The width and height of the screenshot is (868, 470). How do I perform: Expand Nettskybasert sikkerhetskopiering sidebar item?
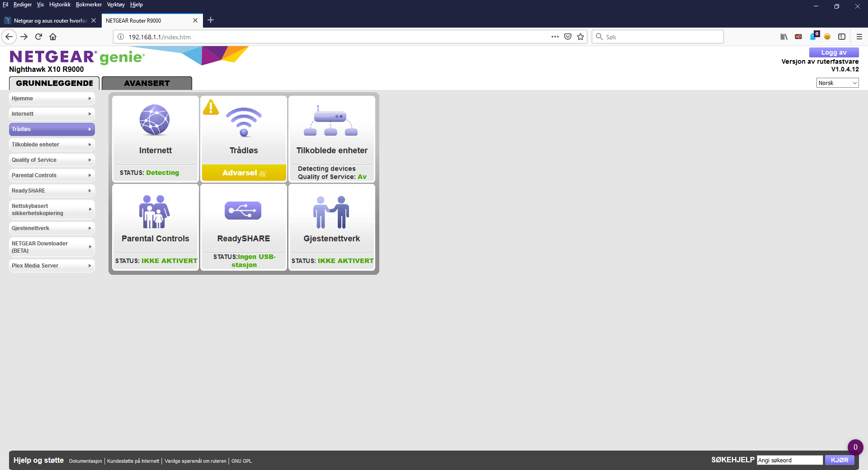point(52,209)
